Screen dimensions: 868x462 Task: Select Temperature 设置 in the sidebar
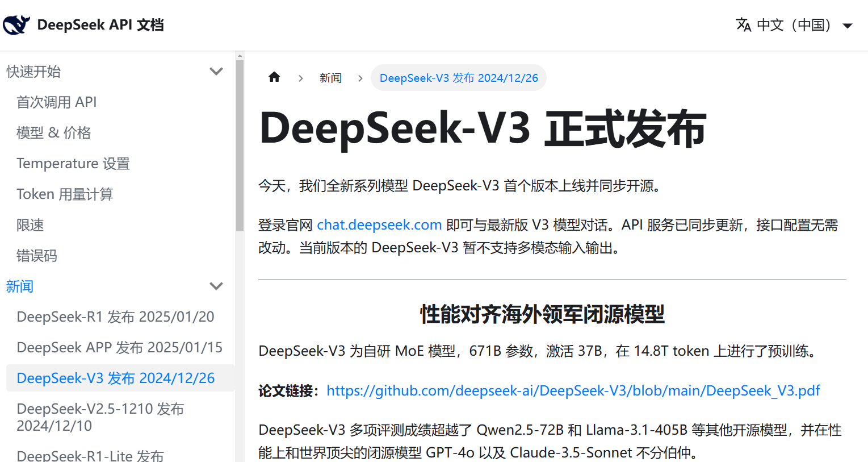(73, 163)
